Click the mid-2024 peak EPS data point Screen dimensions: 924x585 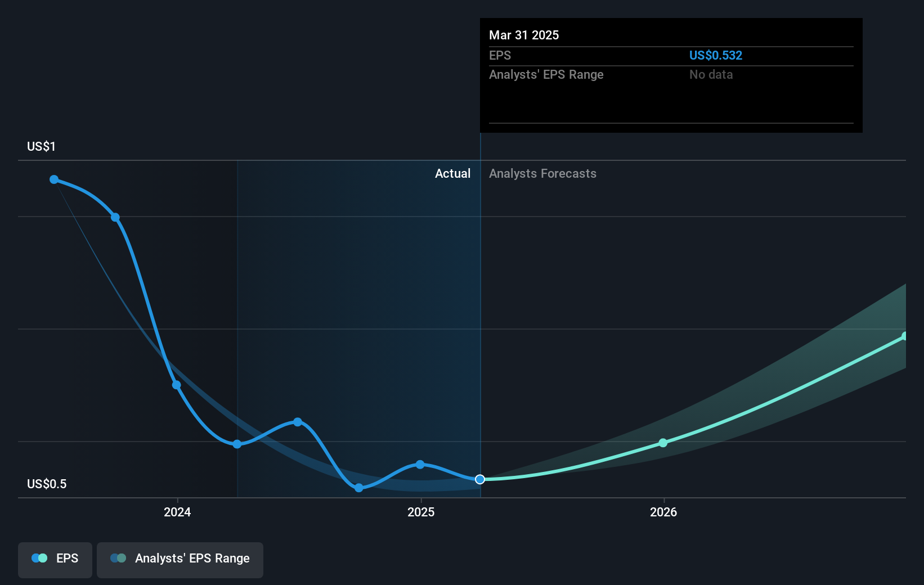pos(298,422)
